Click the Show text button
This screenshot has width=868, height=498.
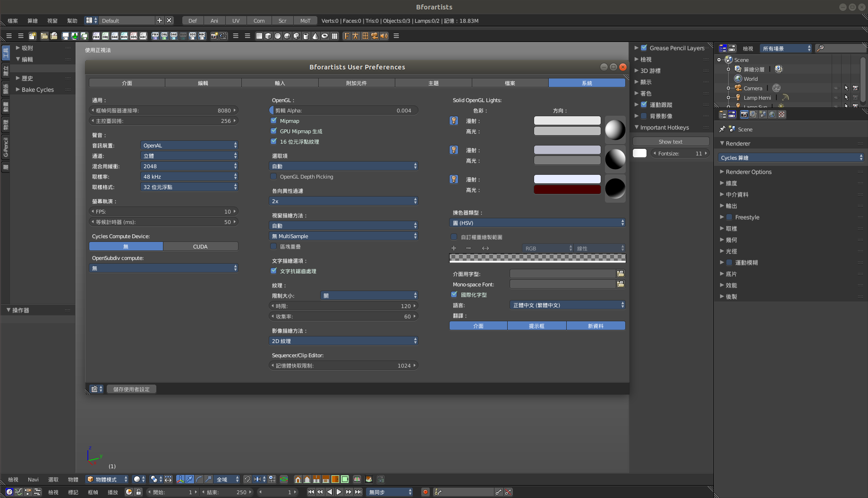click(671, 141)
